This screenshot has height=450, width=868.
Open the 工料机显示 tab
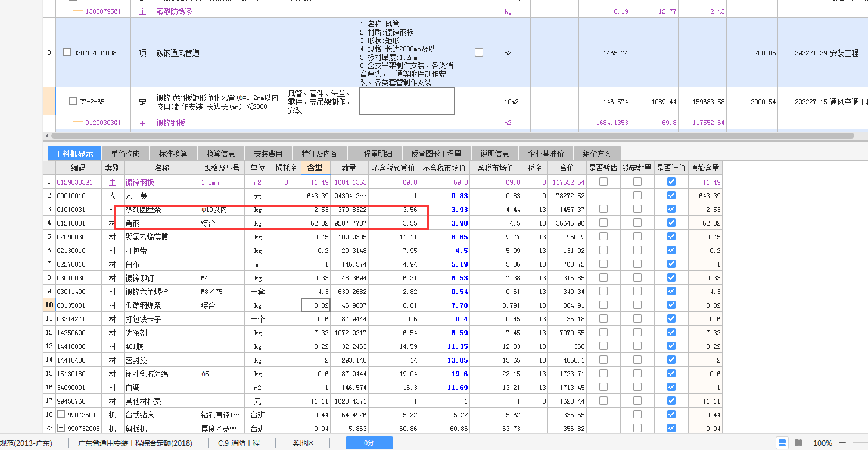(74, 154)
